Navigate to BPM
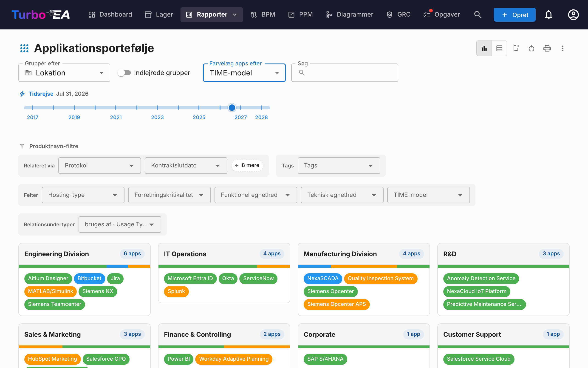The height and width of the screenshot is (368, 588). pyautogui.click(x=263, y=14)
